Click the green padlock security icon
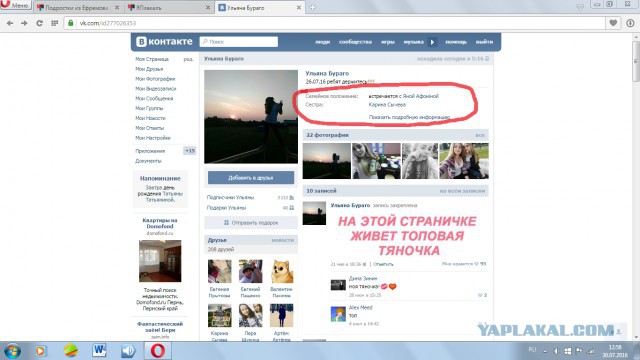The width and height of the screenshot is (640, 360). pyautogui.click(x=71, y=23)
